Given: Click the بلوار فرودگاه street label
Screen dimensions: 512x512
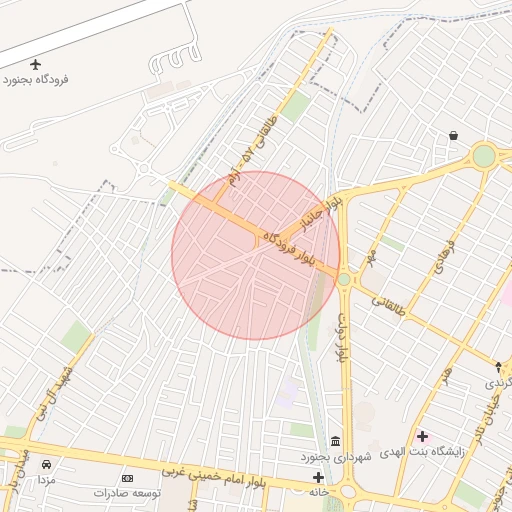Looking at the screenshot, I should click(x=289, y=249).
